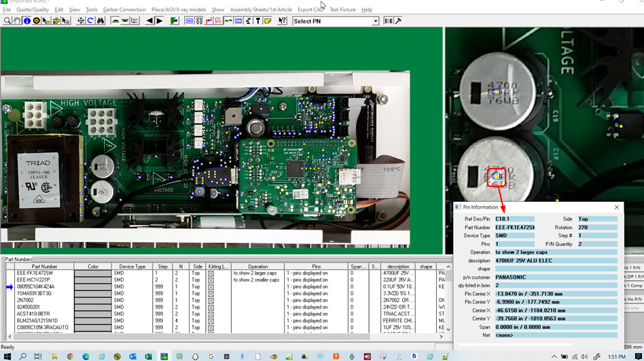This screenshot has height=361, width=644.
Task: Open Place/AOI/X-ray models menu
Action: tap(179, 10)
